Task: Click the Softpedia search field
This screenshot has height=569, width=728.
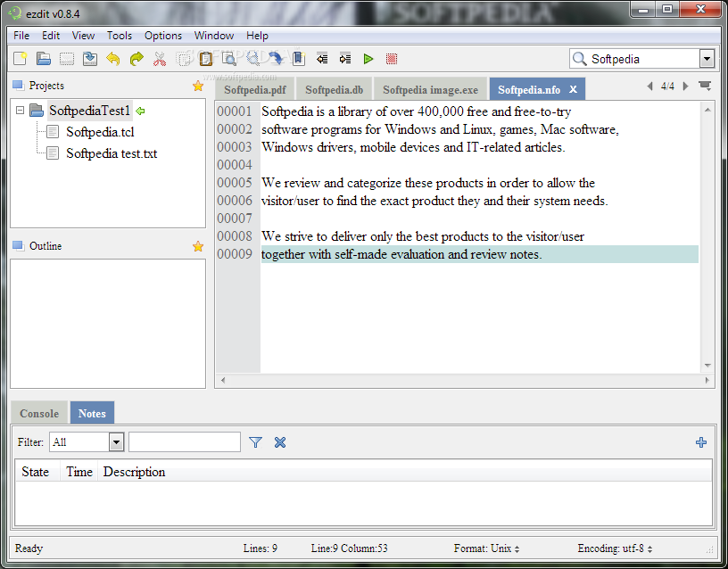Action: (643, 59)
